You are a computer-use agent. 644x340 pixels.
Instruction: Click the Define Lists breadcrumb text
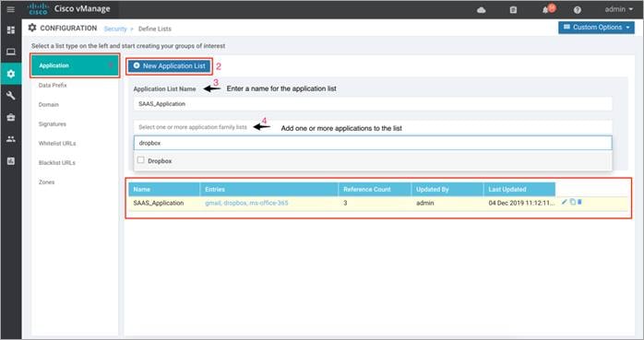click(x=155, y=29)
